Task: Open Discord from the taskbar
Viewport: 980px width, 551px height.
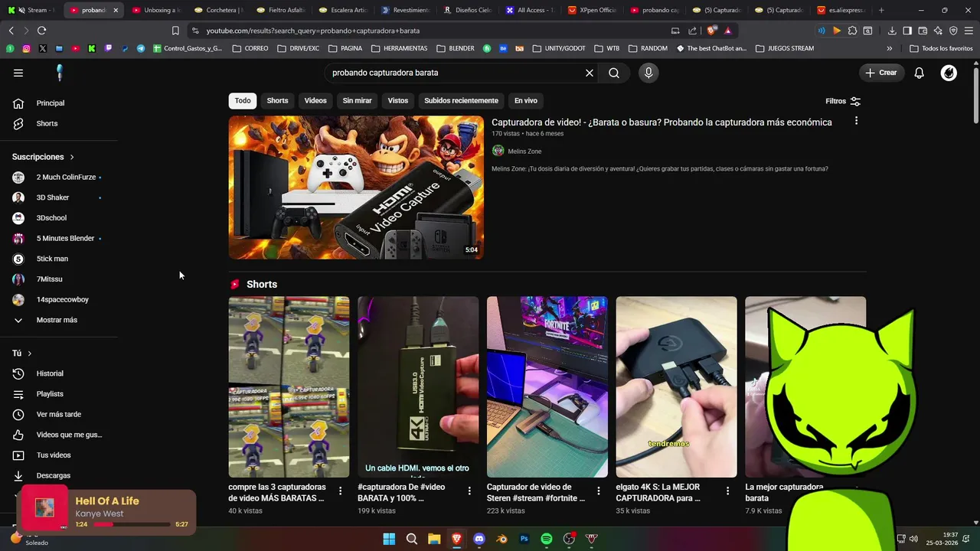Action: tap(479, 539)
